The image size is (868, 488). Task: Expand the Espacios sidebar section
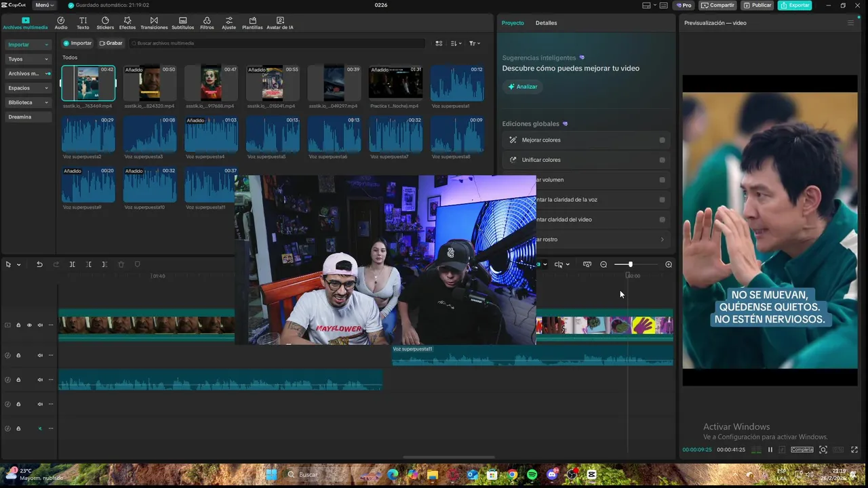point(46,88)
